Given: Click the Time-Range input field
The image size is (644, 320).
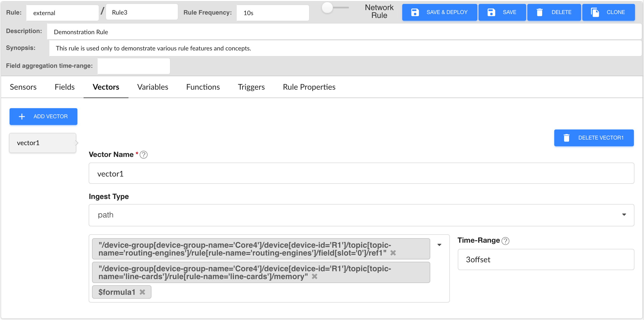Looking at the screenshot, I should (546, 259).
